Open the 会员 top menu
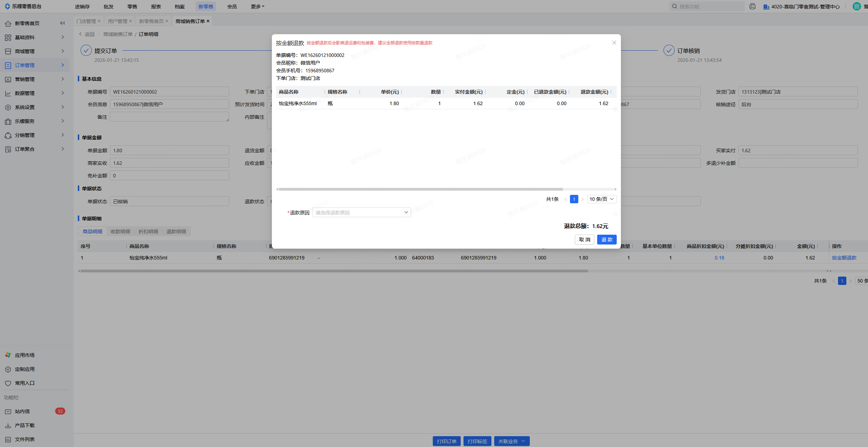The image size is (868, 447). [232, 7]
